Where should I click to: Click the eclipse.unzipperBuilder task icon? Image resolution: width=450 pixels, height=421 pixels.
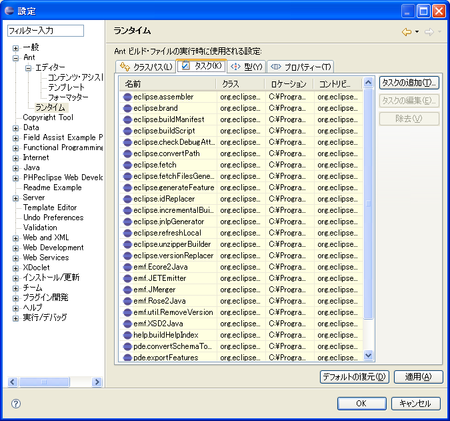127,244
